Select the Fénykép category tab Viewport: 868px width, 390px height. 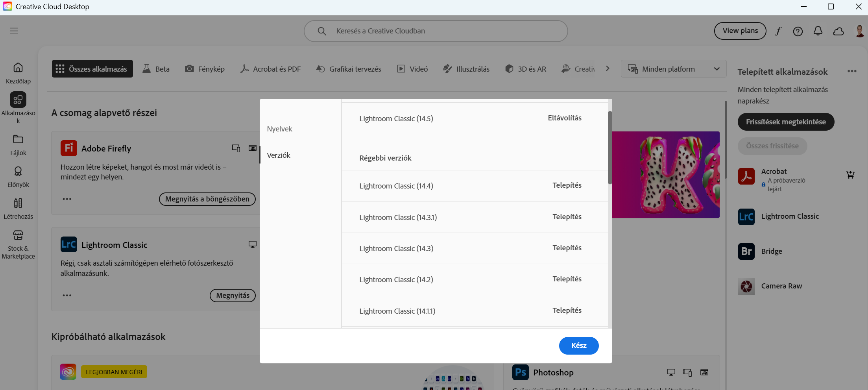pyautogui.click(x=205, y=69)
